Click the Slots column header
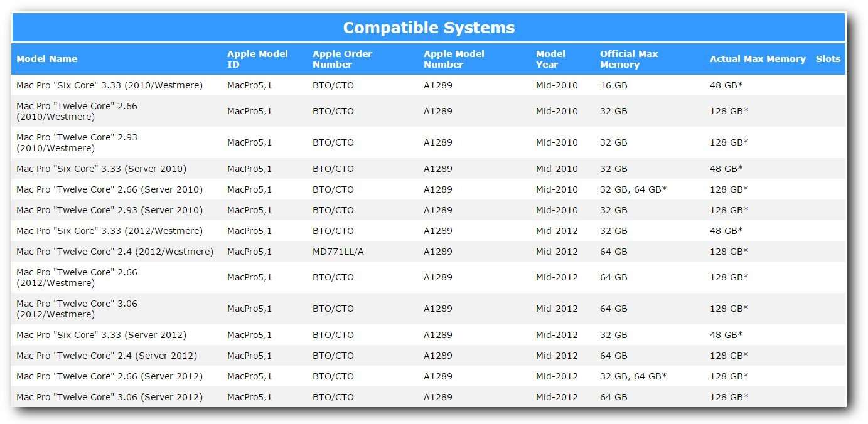This screenshot has width=868, height=424. [828, 59]
